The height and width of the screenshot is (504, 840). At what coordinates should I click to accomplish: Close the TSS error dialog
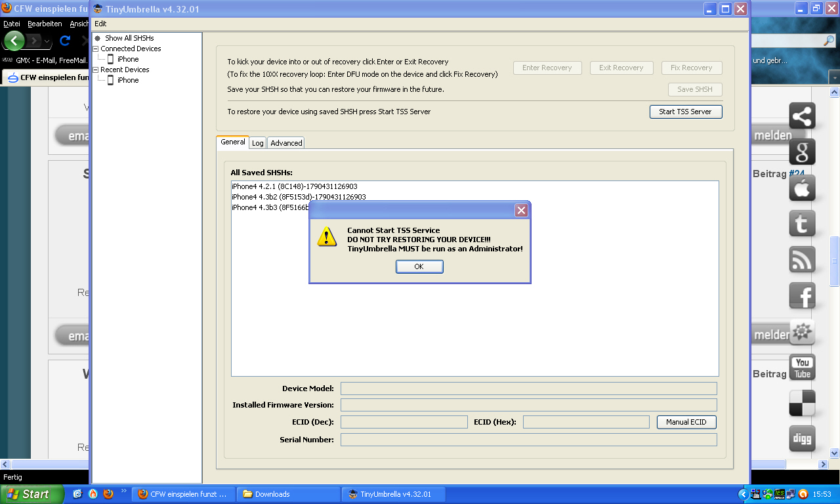[521, 210]
